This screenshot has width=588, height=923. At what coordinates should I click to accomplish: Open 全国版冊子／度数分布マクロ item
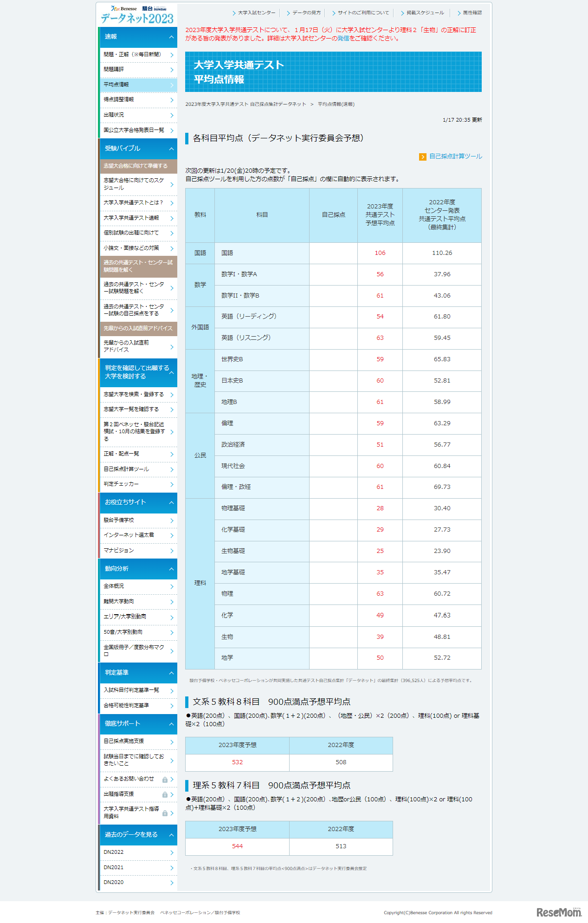pos(138,651)
